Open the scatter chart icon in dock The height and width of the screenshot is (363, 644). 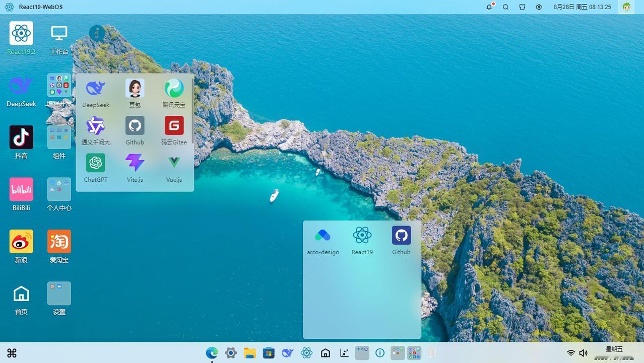pos(344,353)
